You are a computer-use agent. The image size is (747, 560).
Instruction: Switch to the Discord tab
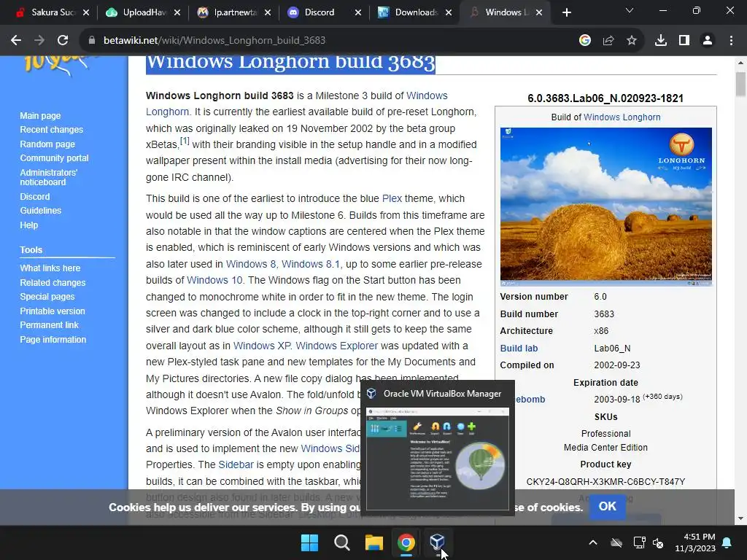318,12
